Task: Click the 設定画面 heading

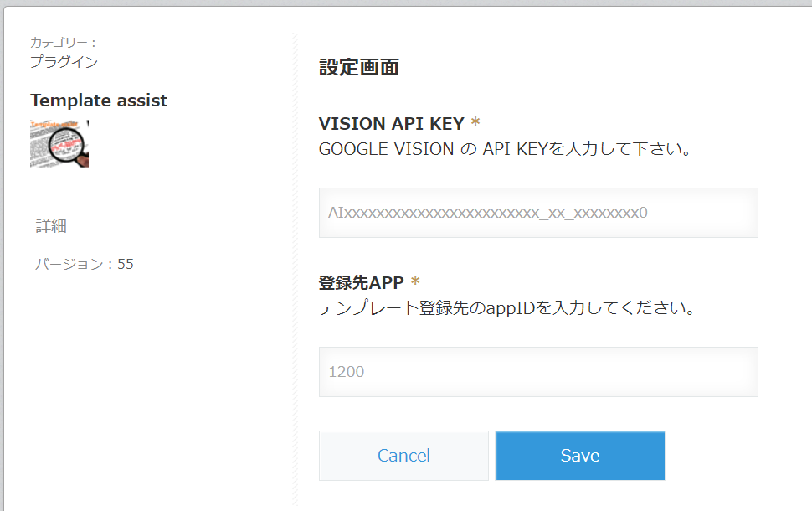Action: click(358, 68)
